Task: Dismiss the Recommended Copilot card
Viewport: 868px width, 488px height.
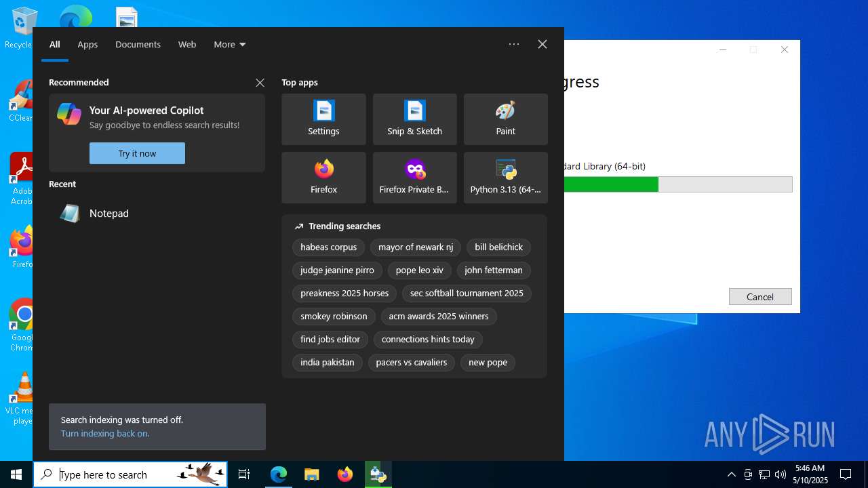Action: 260,83
